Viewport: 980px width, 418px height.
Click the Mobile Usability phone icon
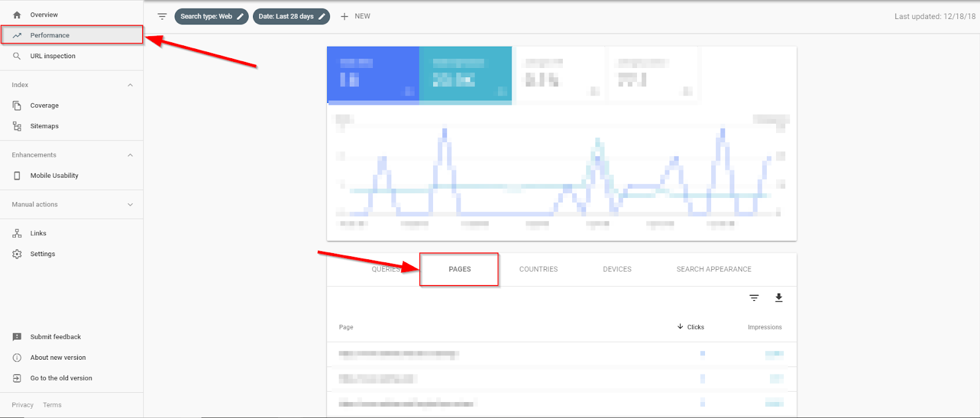[17, 176]
